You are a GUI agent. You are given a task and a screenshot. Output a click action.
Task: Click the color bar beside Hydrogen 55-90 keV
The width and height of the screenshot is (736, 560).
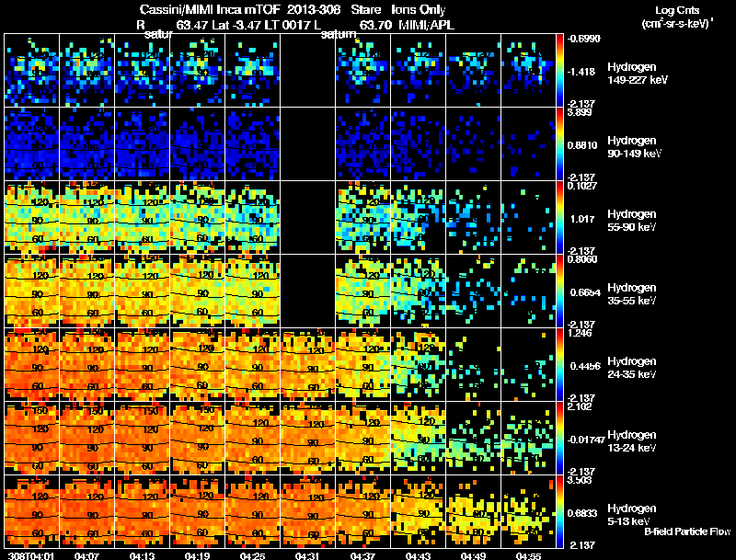click(x=559, y=218)
